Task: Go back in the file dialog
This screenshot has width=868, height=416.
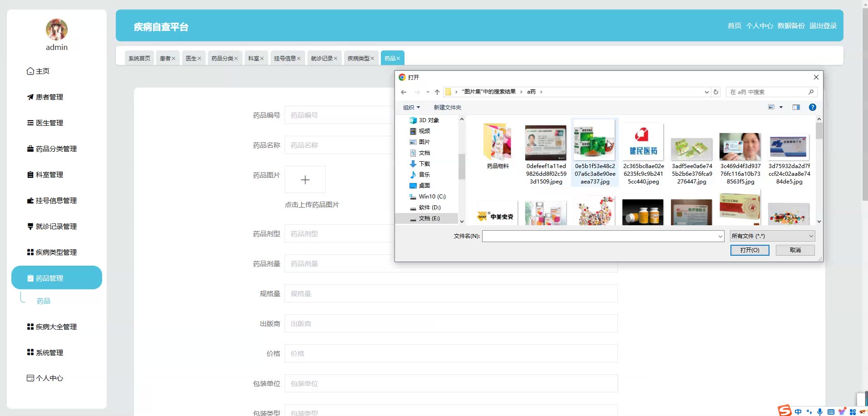Action: (404, 92)
